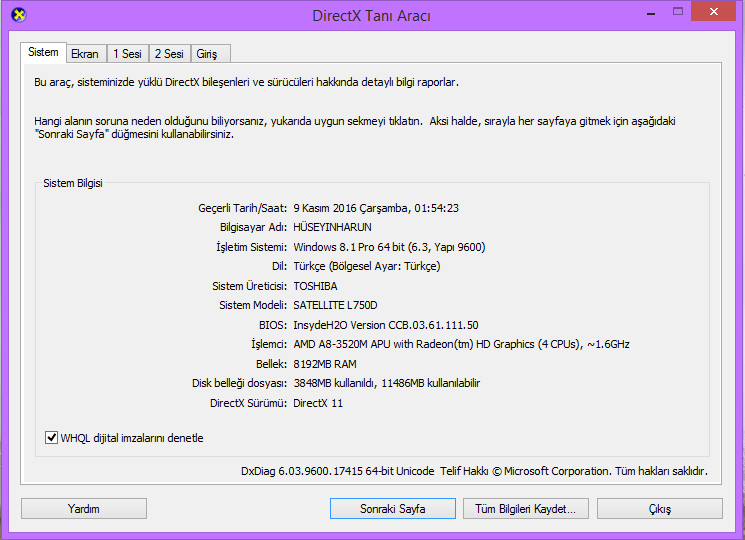
Task: Click the İşletim Sistemi label
Action: pos(251,247)
